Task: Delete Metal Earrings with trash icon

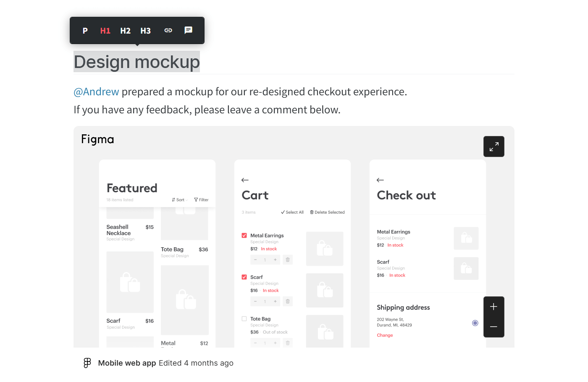Action: click(x=288, y=260)
